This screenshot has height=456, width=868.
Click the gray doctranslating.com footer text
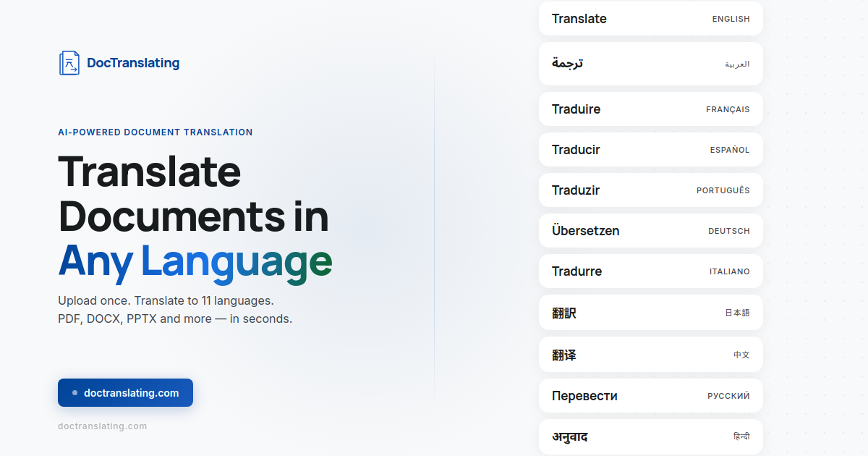click(x=102, y=426)
